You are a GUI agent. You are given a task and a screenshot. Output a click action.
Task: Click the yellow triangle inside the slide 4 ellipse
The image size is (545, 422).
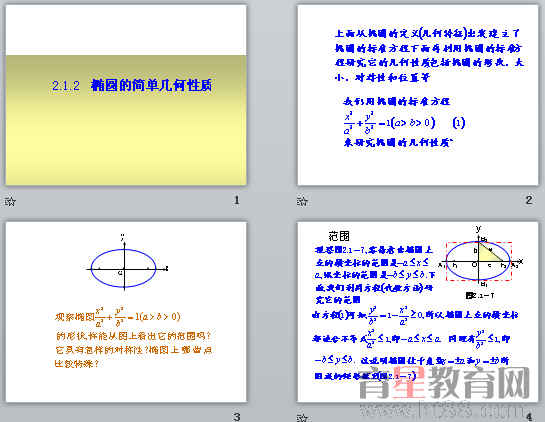point(488,251)
